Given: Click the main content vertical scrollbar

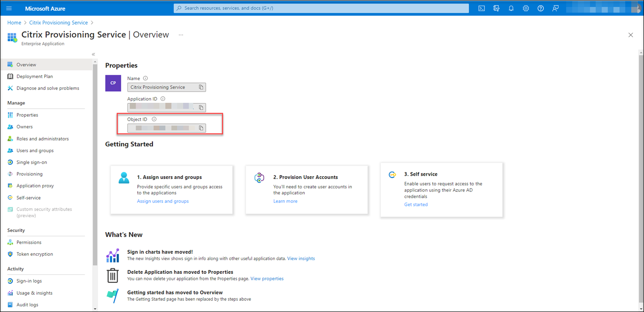Looking at the screenshot, I should click(x=640, y=179).
